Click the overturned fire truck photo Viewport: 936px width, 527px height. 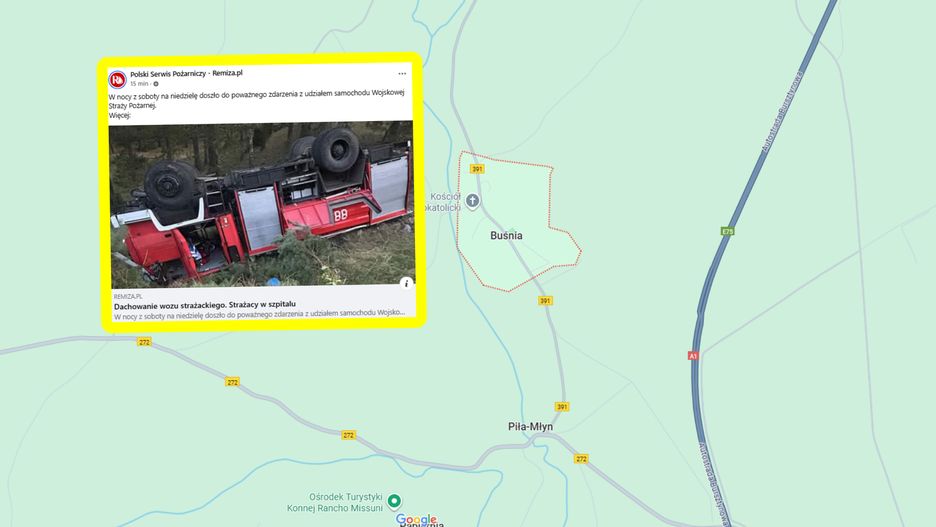click(261, 205)
